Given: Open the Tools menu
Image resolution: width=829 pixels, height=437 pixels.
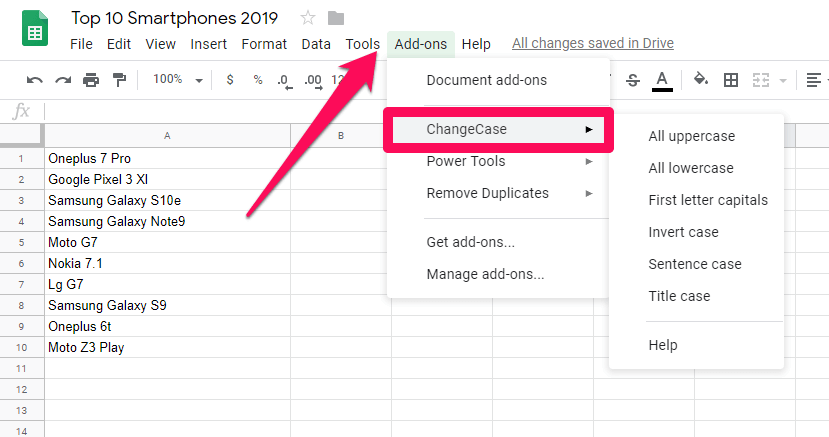Looking at the screenshot, I should (363, 44).
